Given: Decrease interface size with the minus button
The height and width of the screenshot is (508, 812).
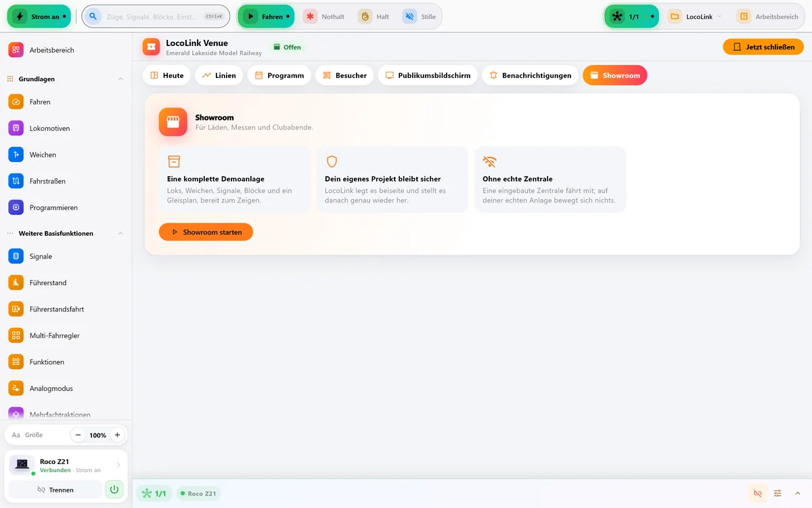Looking at the screenshot, I should [78, 435].
